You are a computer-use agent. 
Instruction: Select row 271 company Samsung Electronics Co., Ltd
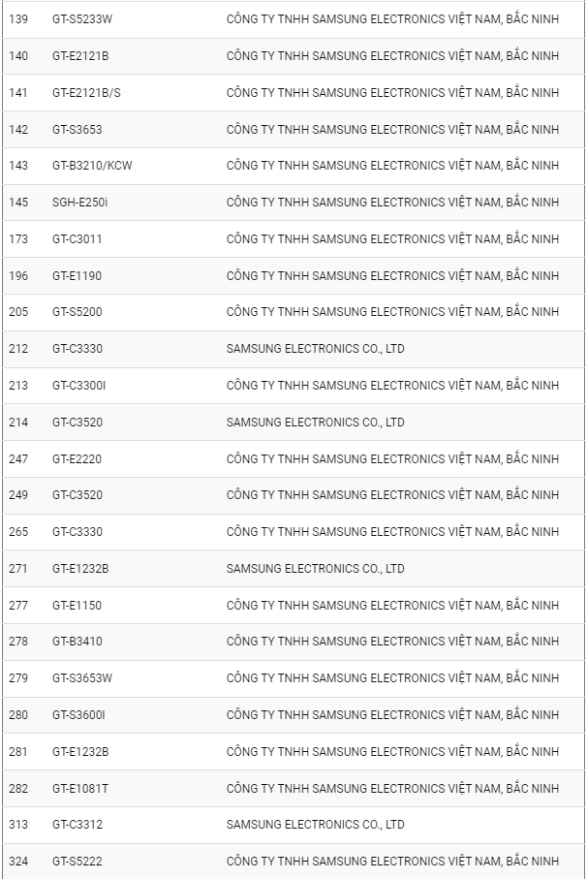(315, 569)
